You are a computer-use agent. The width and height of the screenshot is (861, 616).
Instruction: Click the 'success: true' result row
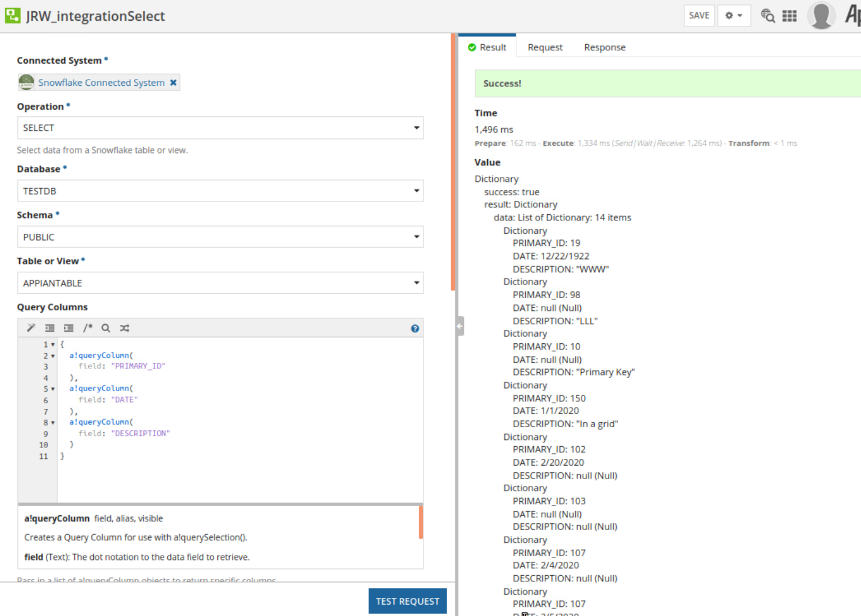512,192
